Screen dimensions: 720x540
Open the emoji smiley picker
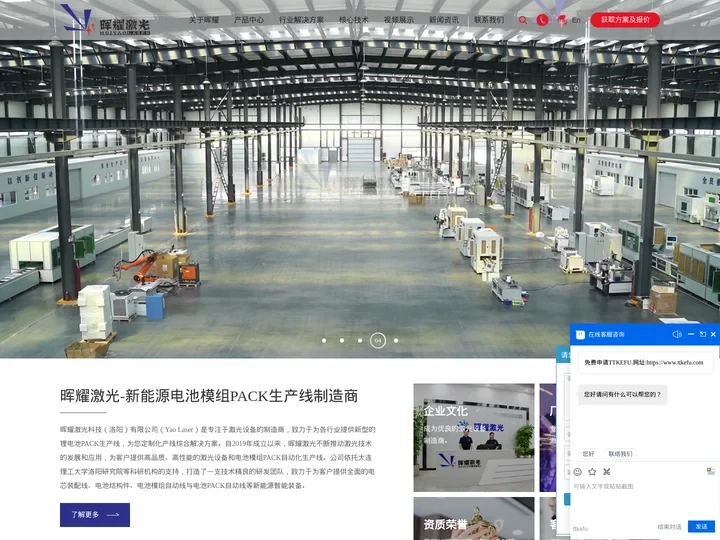(x=578, y=472)
